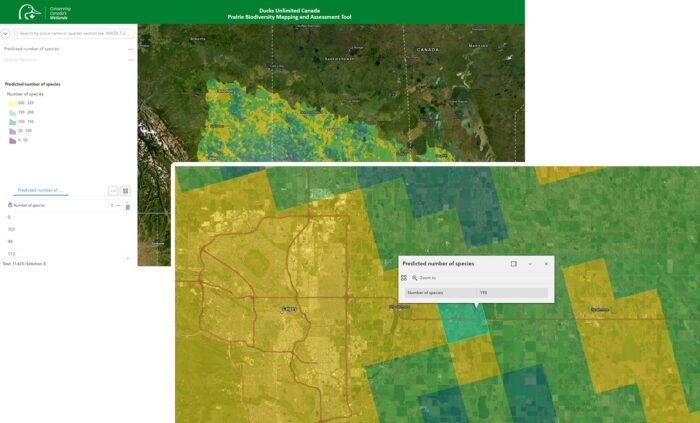Select the table row with value 101
Viewport: 700px width, 423px height.
(x=11, y=229)
